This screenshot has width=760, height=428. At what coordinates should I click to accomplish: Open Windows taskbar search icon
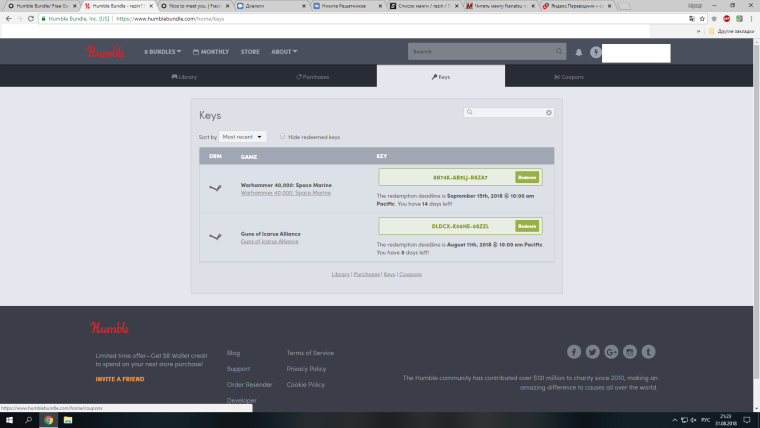click(29, 420)
